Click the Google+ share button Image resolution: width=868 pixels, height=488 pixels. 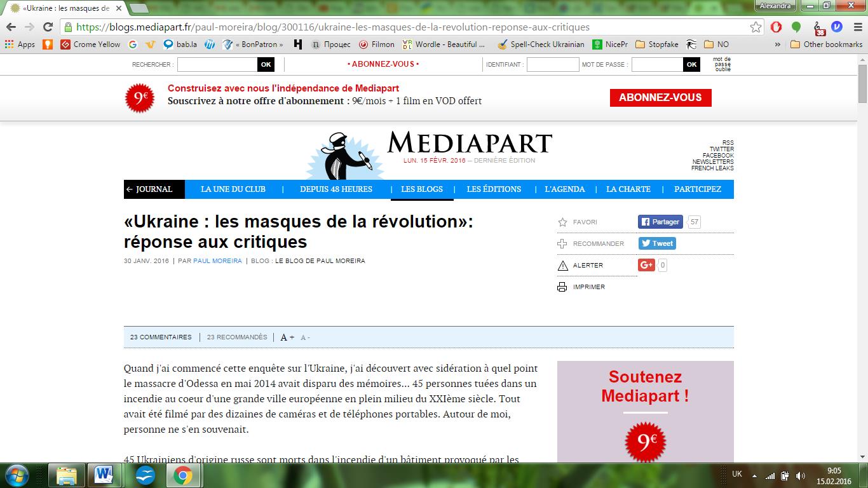click(x=646, y=265)
